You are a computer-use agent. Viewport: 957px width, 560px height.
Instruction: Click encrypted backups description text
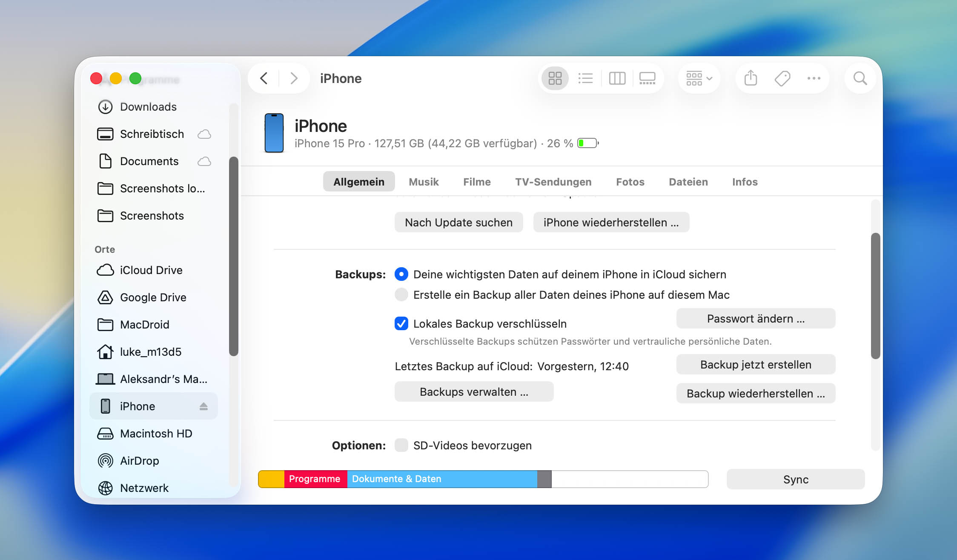click(590, 341)
